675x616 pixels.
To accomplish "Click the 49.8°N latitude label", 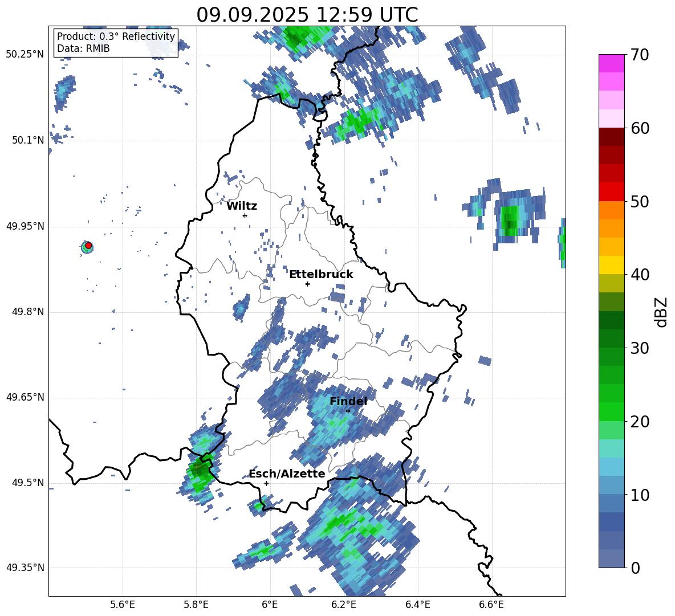I will pyautogui.click(x=28, y=312).
